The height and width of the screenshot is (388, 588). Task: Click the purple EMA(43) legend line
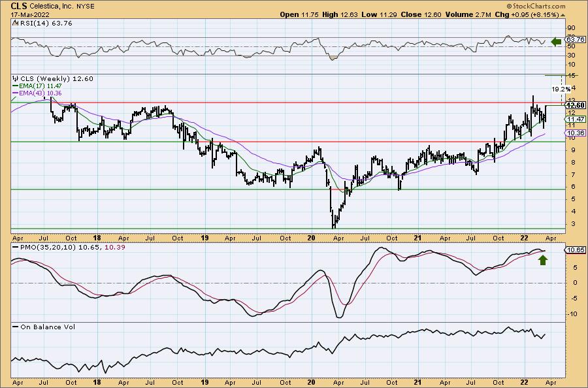(16, 93)
